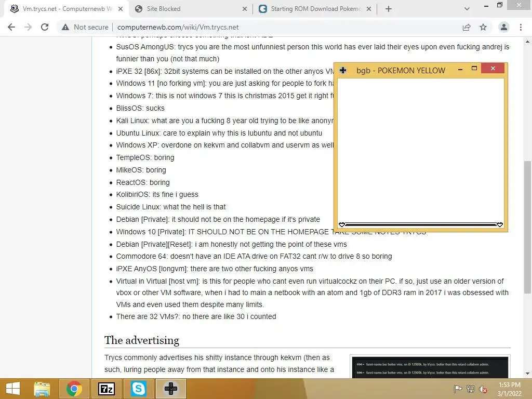Click the 'SusOS AmongUS' list item

click(312, 52)
